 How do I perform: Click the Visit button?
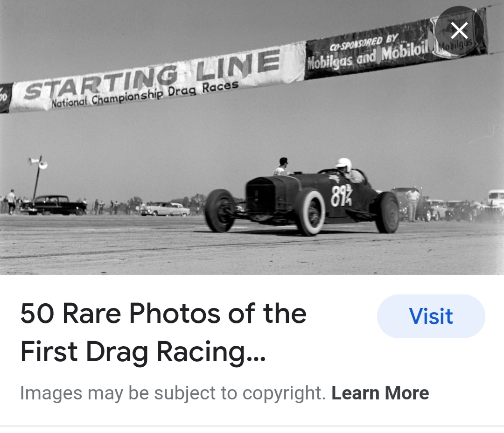[431, 316]
